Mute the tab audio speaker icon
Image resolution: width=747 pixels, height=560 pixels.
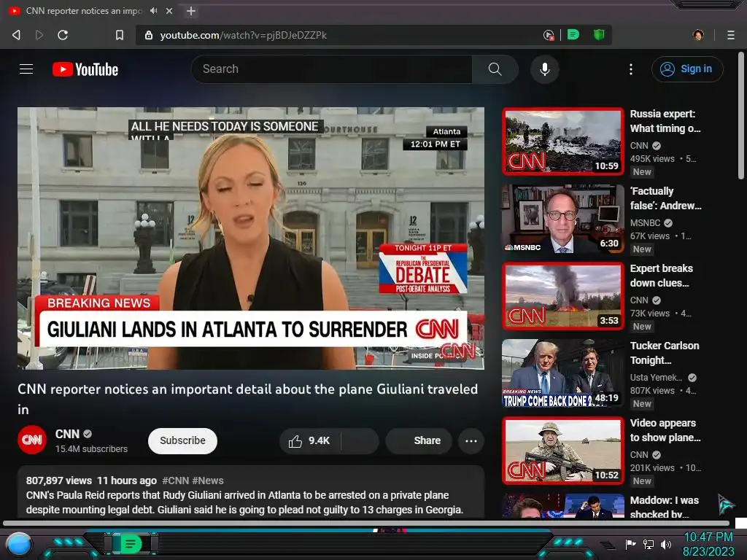153,10
